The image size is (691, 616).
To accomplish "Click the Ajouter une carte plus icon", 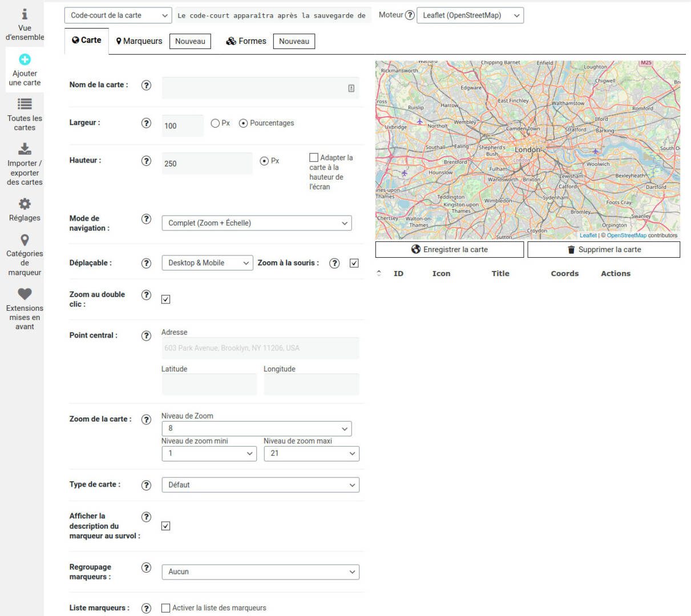I will point(25,59).
